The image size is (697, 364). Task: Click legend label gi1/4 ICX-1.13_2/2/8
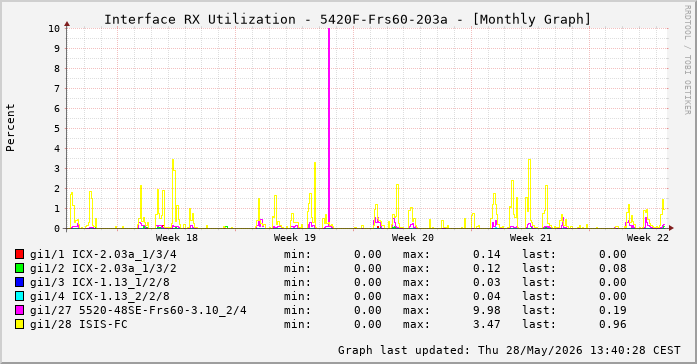(x=100, y=296)
